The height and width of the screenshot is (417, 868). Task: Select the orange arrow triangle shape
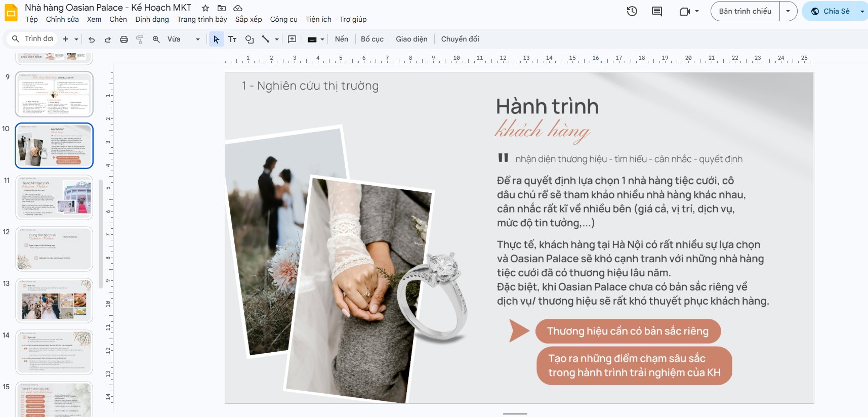pyautogui.click(x=519, y=330)
